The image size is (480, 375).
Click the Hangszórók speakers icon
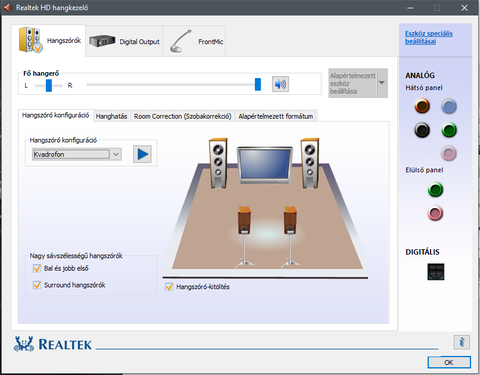point(30,40)
